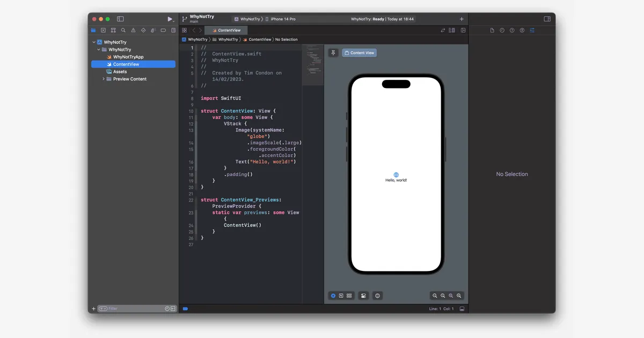Open the related items grid menu
The height and width of the screenshot is (338, 644).
(x=184, y=31)
